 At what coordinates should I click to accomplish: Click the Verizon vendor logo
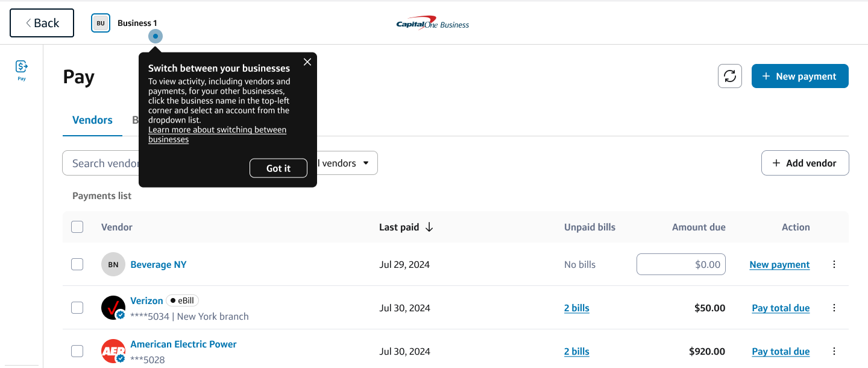tap(113, 308)
